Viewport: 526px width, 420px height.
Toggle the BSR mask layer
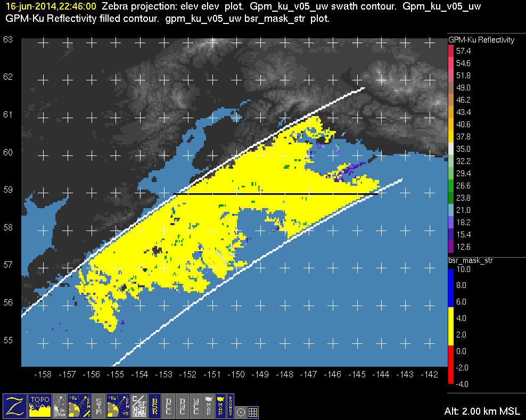point(155,406)
